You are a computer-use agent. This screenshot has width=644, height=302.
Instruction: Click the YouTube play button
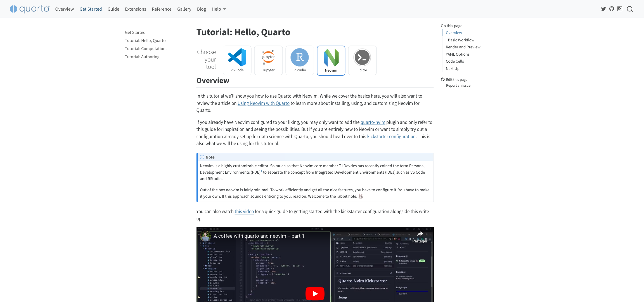[x=315, y=294]
